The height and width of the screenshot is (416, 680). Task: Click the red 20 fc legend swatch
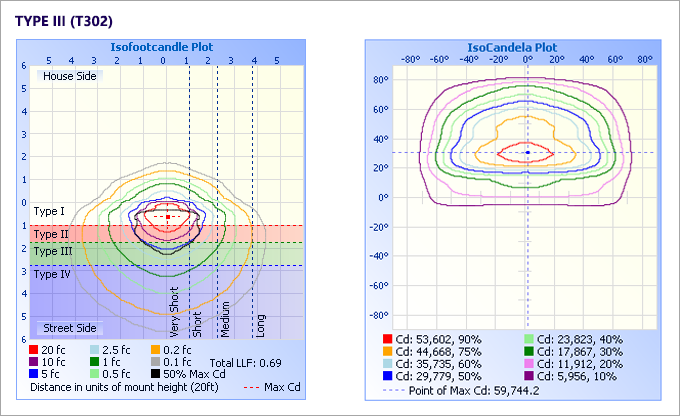click(x=36, y=351)
